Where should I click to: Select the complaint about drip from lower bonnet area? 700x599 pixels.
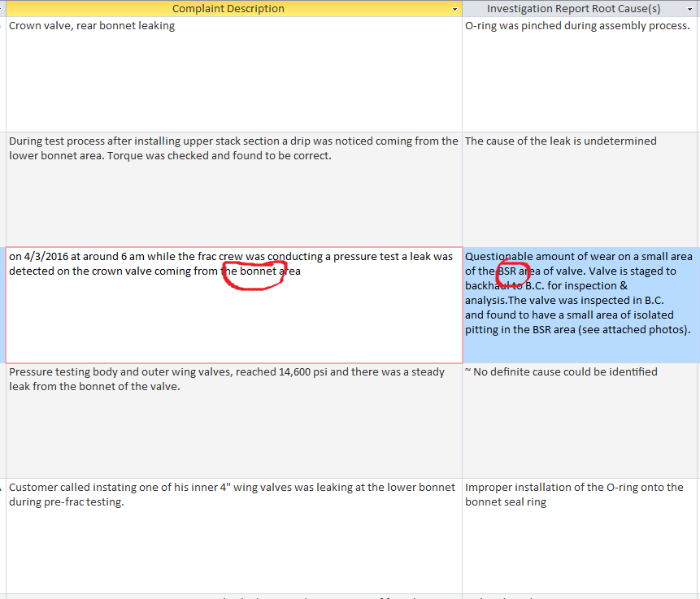pyautogui.click(x=234, y=189)
